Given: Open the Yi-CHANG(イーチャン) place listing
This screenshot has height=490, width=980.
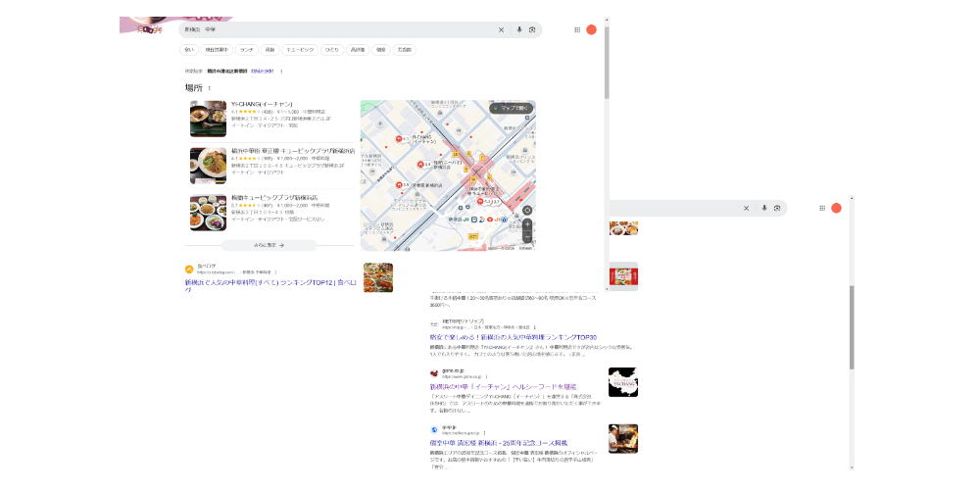Looking at the screenshot, I should 262,104.
